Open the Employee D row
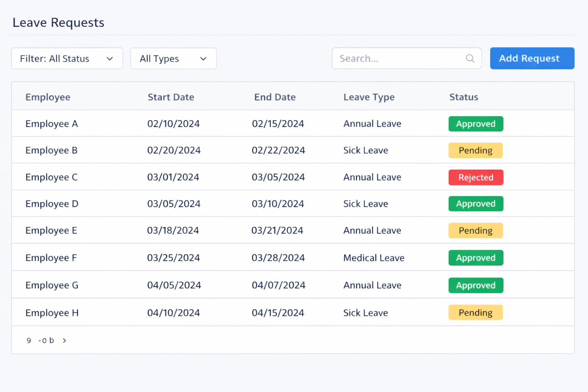The height and width of the screenshot is (392, 588). [52, 204]
